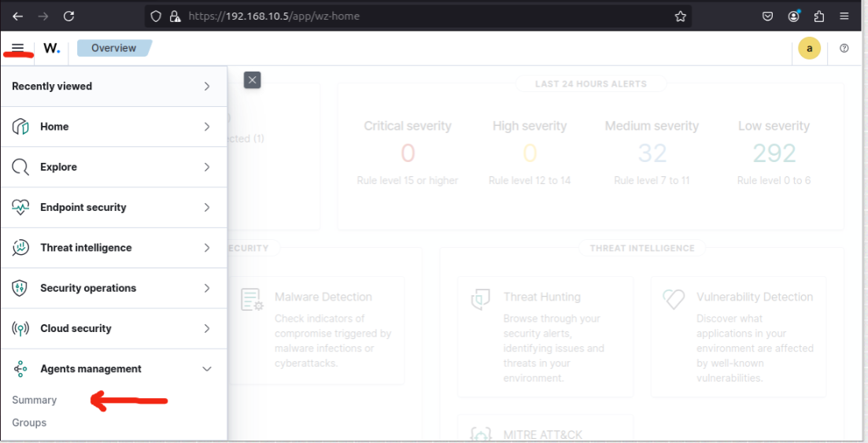Click the browser back arrow
Image resolution: width=868 pixels, height=443 pixels.
[17, 16]
